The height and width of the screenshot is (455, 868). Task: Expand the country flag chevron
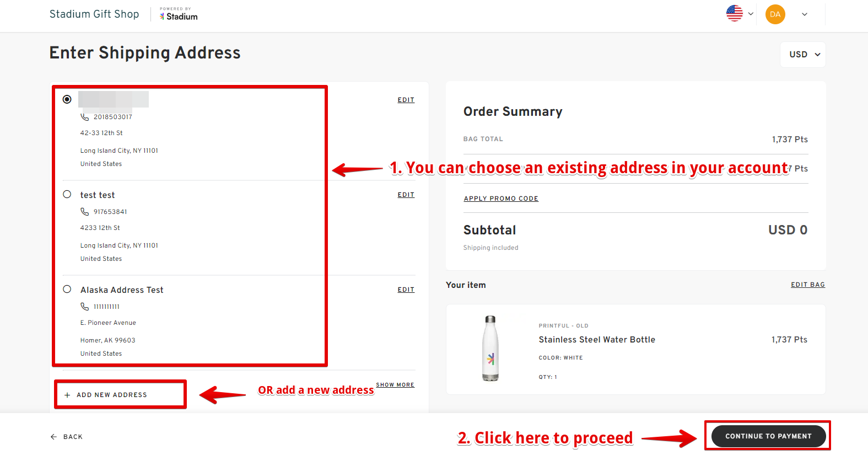tap(751, 14)
